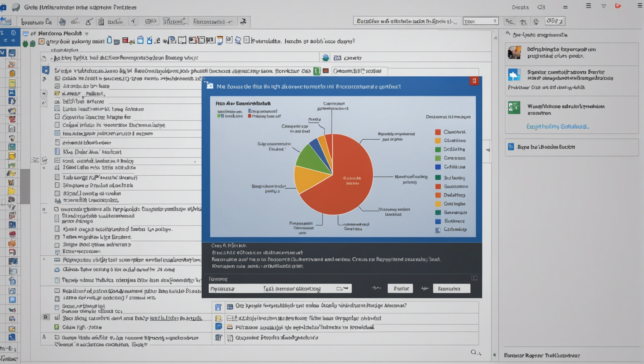Click the blue 'Cdlula' legend color swatch
Screen dimensions: 644x364
438,167
